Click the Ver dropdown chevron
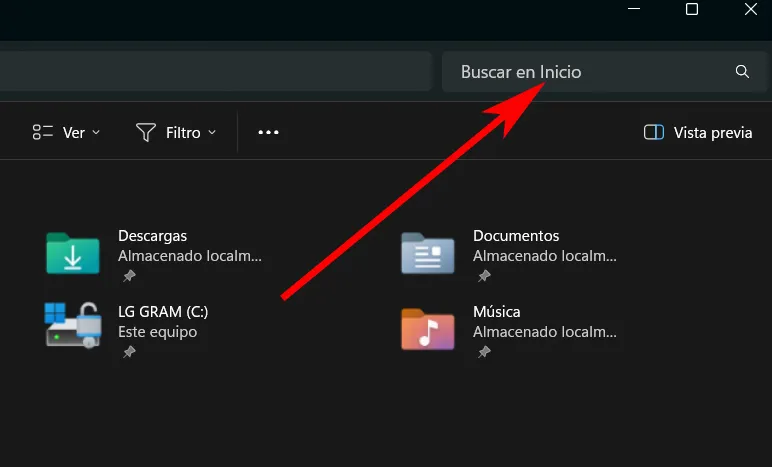The image size is (772, 467). tap(96, 132)
